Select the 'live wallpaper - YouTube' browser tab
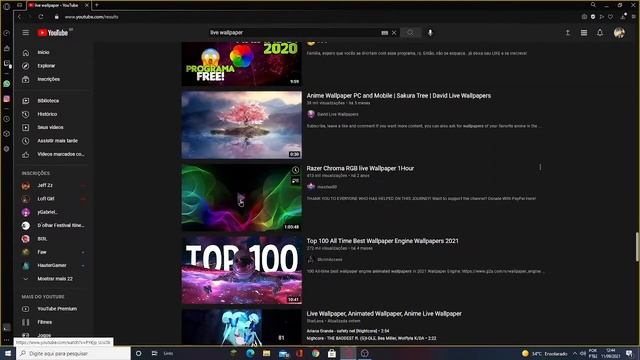The width and height of the screenshot is (640, 360). click(x=58, y=5)
